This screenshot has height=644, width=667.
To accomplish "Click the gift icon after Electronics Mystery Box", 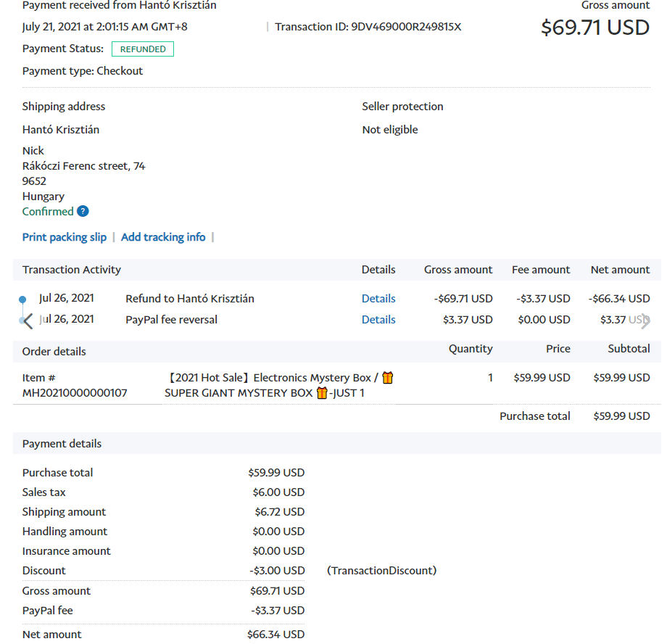I will point(388,377).
